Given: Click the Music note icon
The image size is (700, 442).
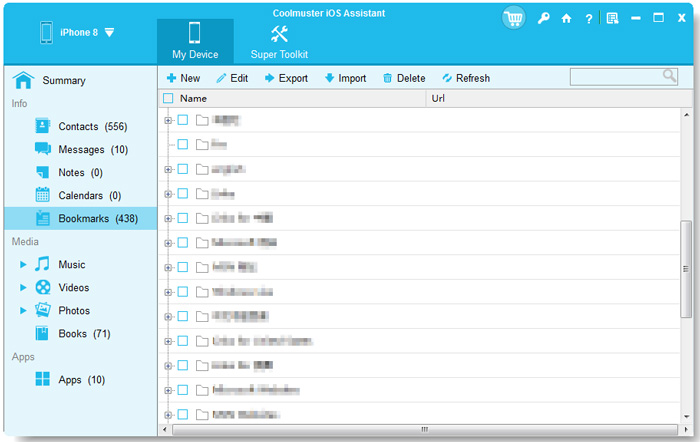Looking at the screenshot, I should [x=42, y=264].
